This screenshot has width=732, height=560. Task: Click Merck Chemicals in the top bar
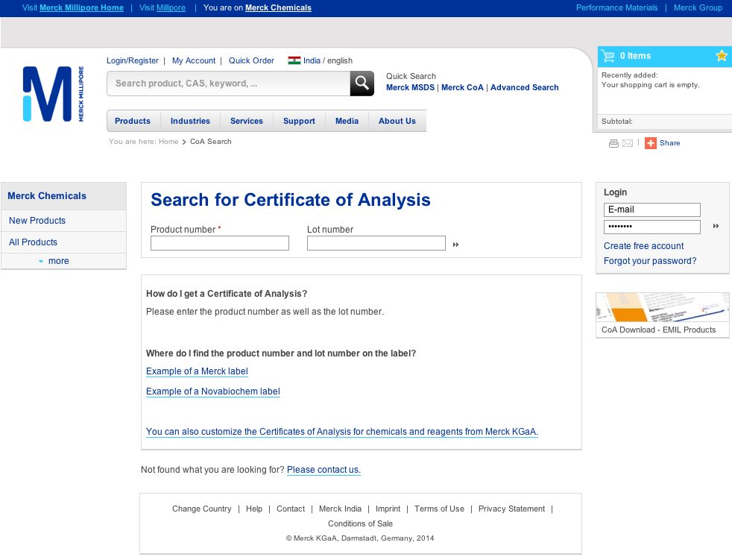click(278, 8)
